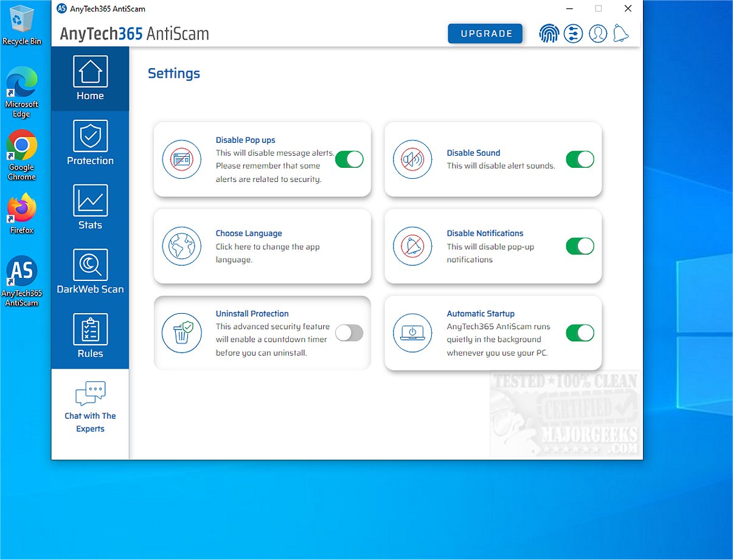Minimize the AnyTech365 AntiScam window
This screenshot has width=733, height=560.
click(x=570, y=9)
